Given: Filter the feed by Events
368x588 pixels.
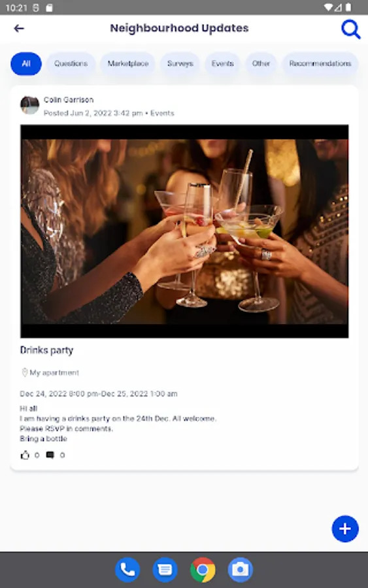Looking at the screenshot, I should tap(222, 64).
